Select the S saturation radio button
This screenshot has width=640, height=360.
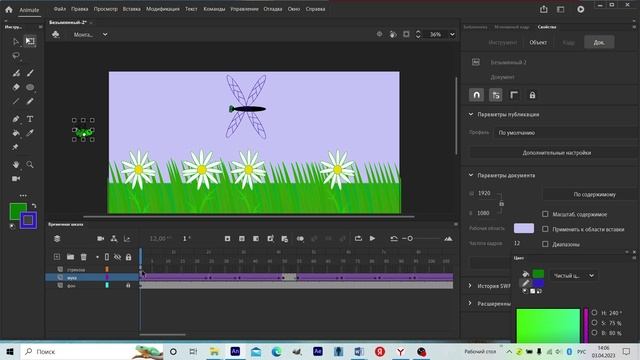click(x=594, y=323)
